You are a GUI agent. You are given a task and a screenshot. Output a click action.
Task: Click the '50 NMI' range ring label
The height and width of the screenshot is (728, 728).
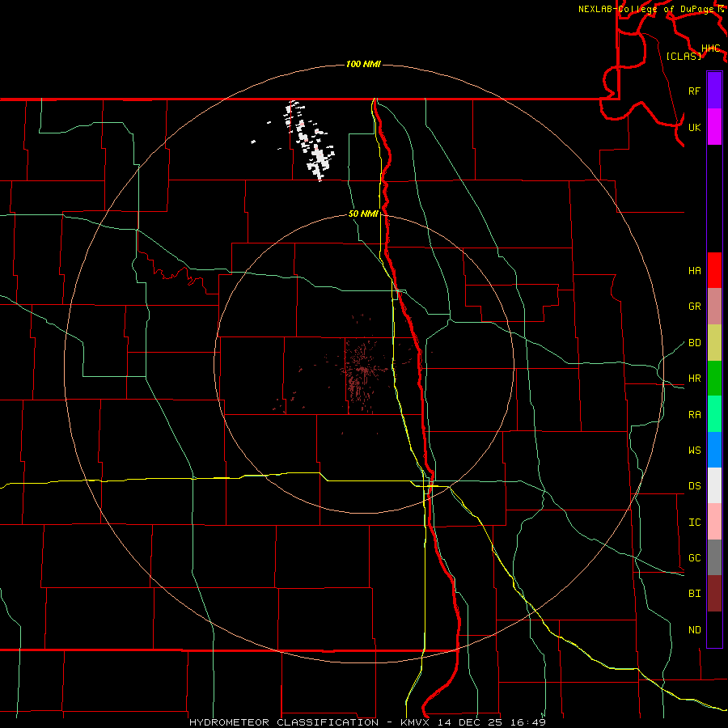pyautogui.click(x=363, y=214)
